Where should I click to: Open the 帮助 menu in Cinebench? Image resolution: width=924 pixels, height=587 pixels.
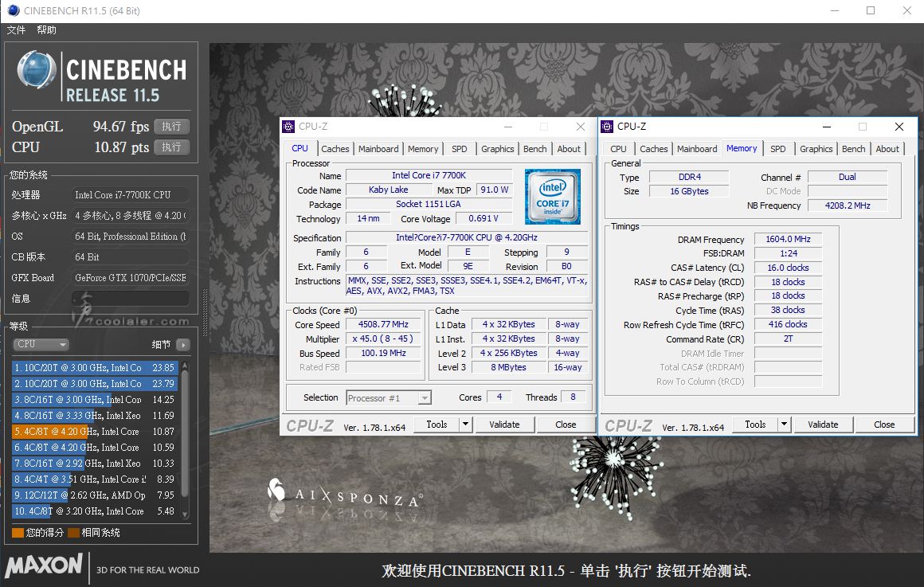coord(46,30)
